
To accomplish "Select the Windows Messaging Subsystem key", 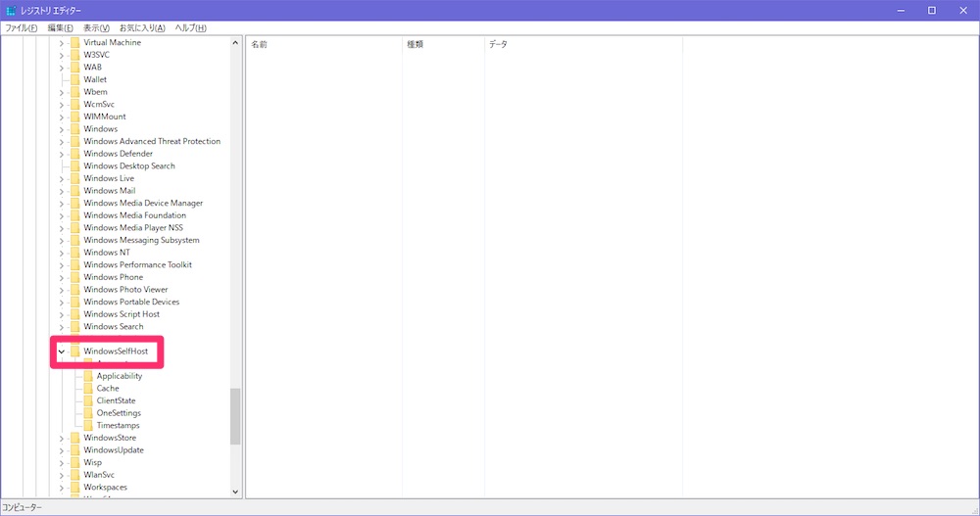I will coord(141,240).
